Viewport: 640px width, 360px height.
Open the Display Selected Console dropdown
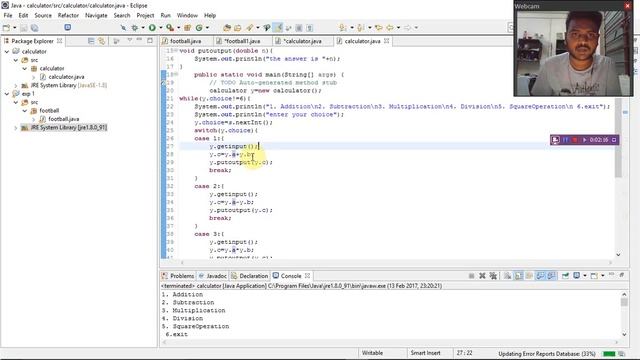tap(585, 276)
